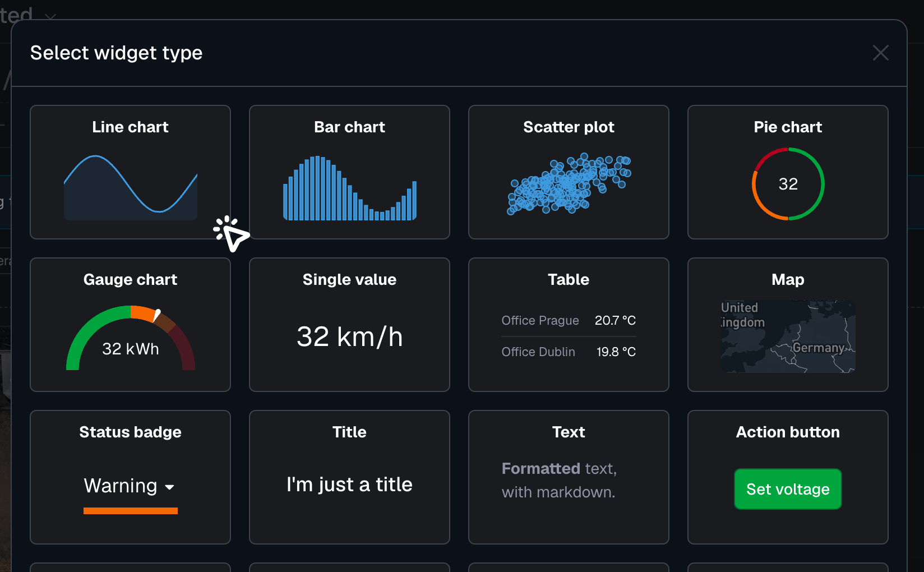
Task: Click the Select widget type heading
Action: tap(116, 53)
